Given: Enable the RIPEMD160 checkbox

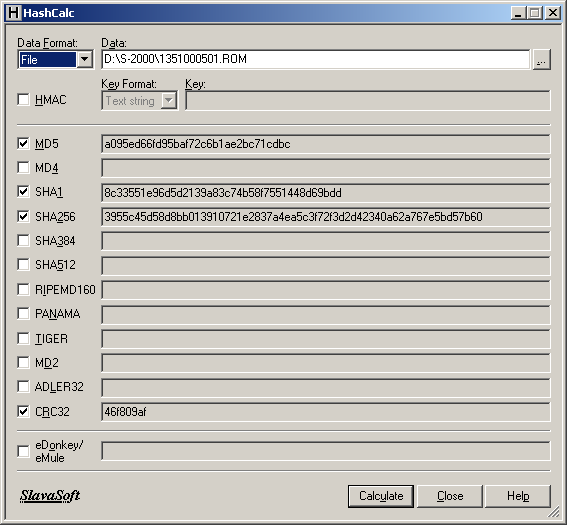Looking at the screenshot, I should (24, 289).
